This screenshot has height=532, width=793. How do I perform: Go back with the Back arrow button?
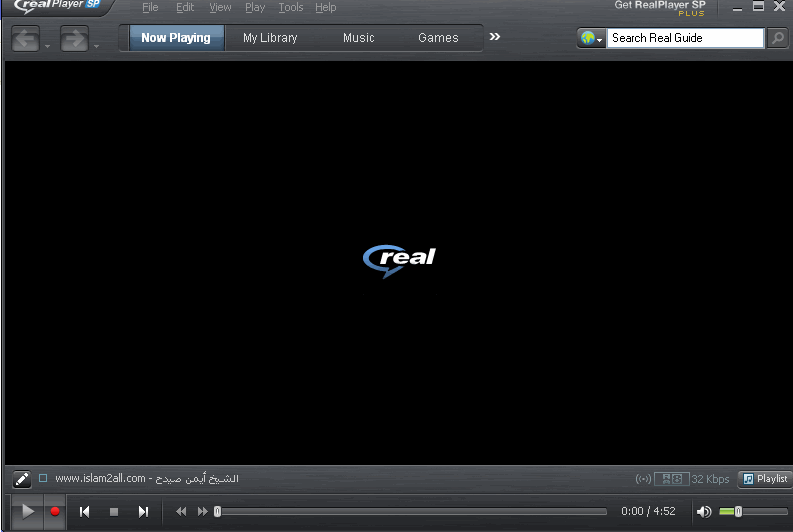[x=25, y=38]
